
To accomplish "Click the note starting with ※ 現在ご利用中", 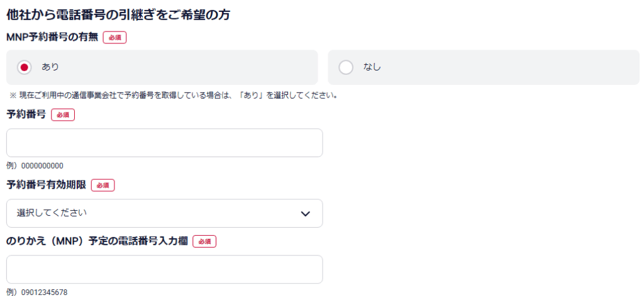I will [173, 96].
